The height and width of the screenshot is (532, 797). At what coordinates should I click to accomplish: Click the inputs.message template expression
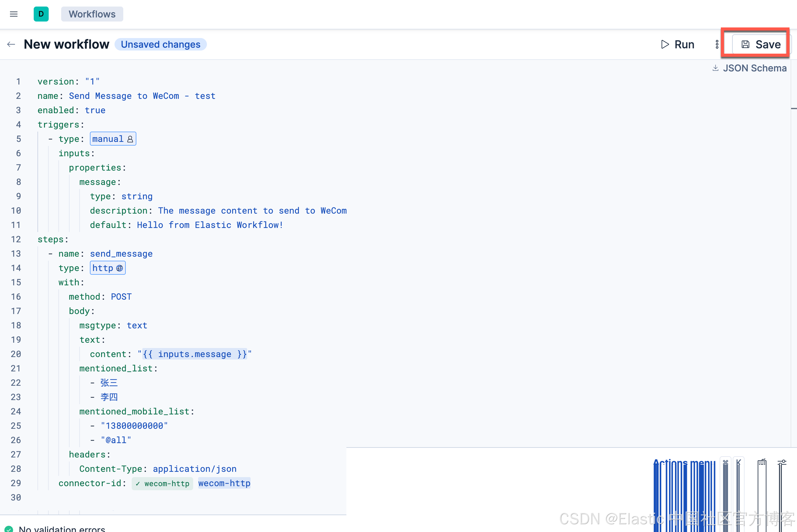[194, 354]
